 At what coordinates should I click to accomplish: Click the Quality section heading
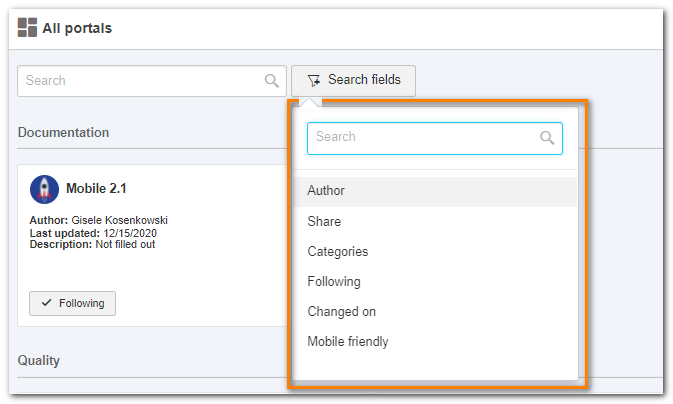coord(39,361)
